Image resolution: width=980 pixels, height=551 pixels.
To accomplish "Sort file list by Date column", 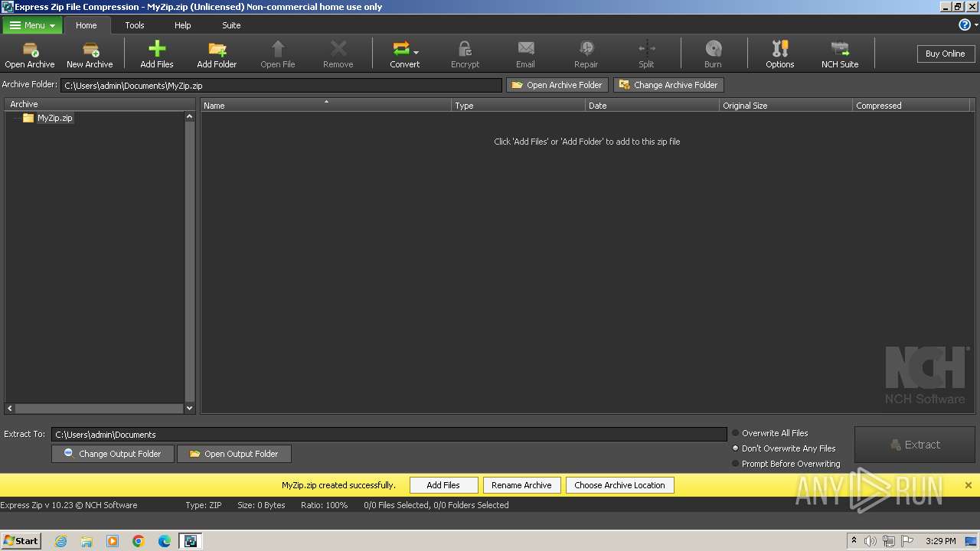I will tap(652, 106).
